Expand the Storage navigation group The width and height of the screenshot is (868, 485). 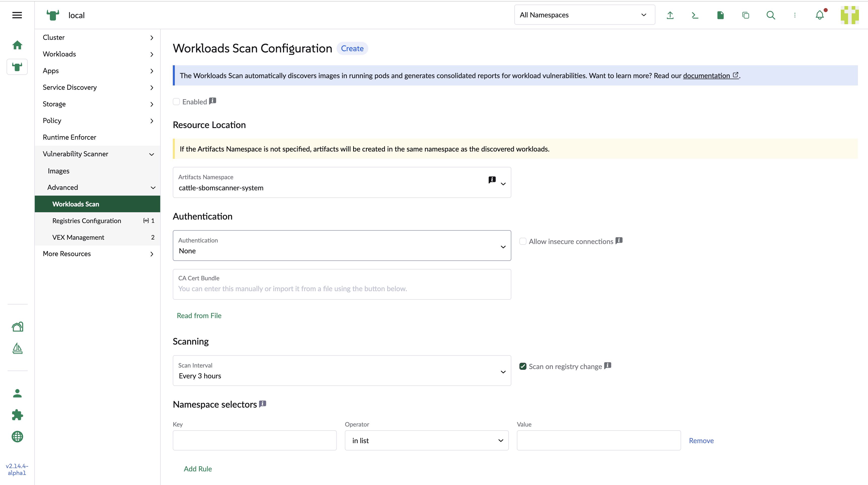click(97, 104)
